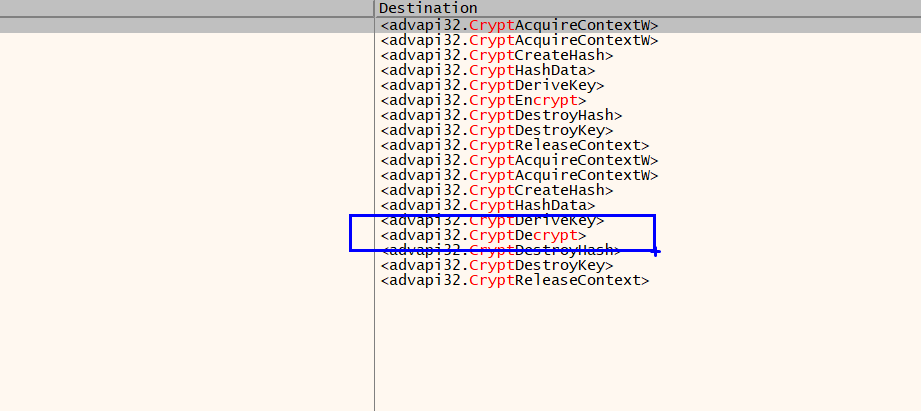Viewport: 921px width, 411px height.
Task: Select the advapi32.CryptEncrypt entry
Action: [x=483, y=100]
